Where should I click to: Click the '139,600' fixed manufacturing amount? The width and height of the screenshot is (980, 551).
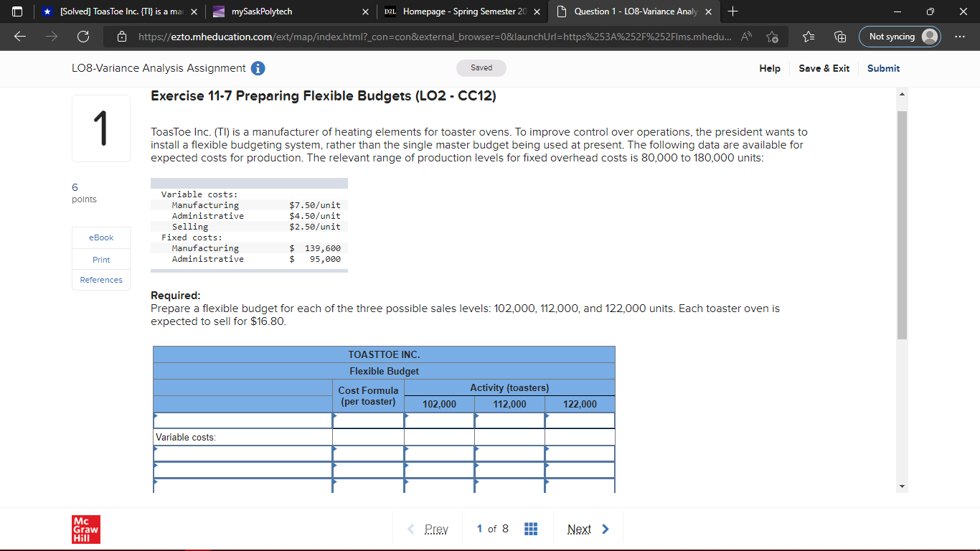(323, 248)
